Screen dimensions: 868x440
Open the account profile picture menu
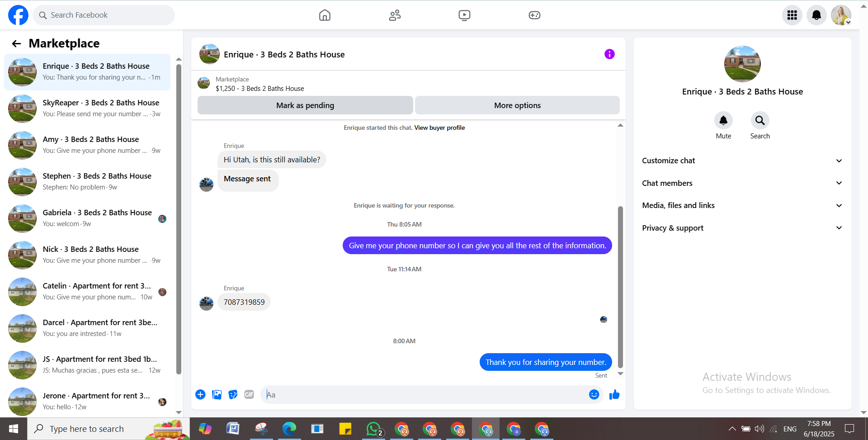point(841,15)
